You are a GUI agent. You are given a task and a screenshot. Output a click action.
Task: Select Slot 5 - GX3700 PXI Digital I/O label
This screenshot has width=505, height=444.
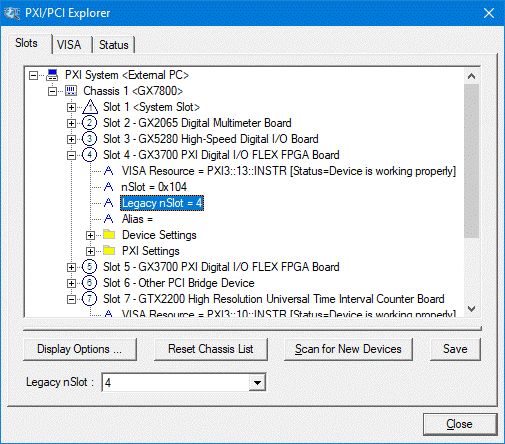pos(221,267)
